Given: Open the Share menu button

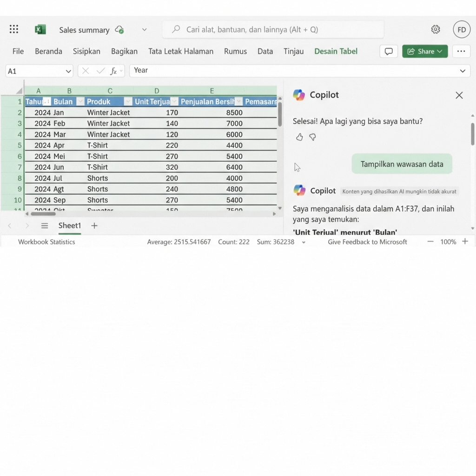Looking at the screenshot, I should [424, 51].
